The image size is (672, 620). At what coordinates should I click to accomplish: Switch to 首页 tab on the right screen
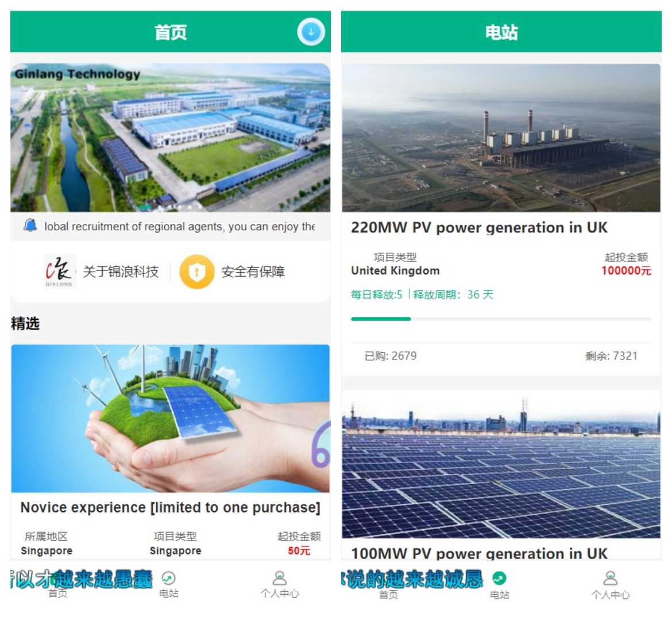[x=389, y=594]
